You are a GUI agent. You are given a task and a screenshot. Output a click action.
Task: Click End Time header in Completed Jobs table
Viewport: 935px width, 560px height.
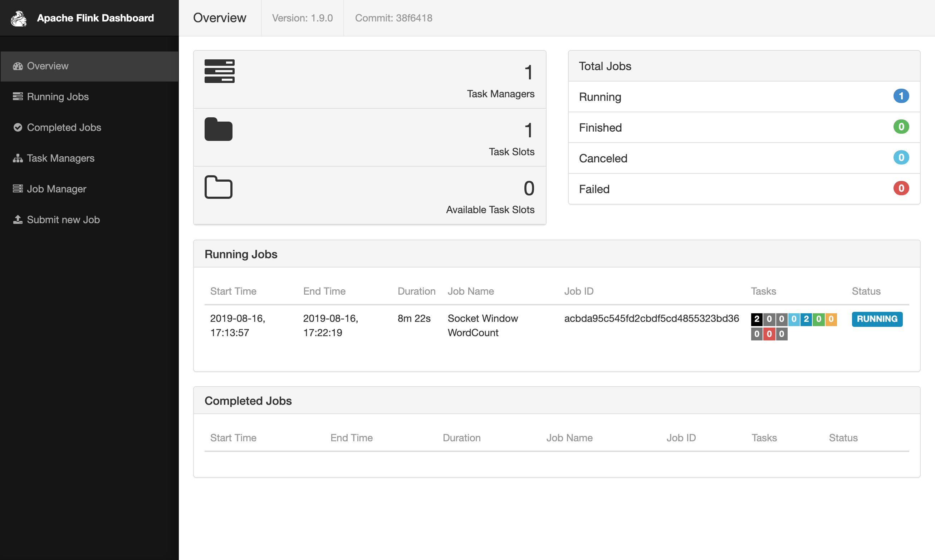click(351, 438)
